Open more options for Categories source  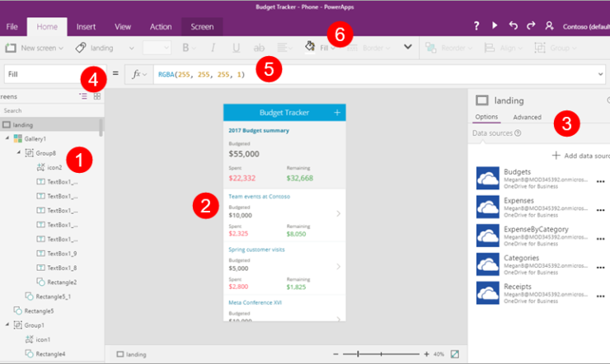[x=600, y=268]
